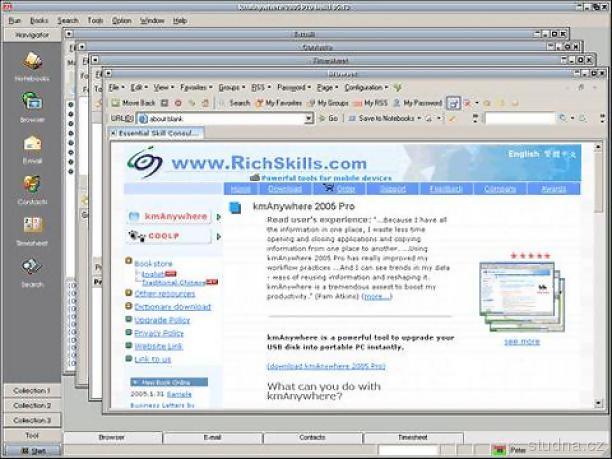Image resolution: width=612 pixels, height=459 pixels.
Task: Expand the arrow next to COOLP
Action: click(219, 237)
